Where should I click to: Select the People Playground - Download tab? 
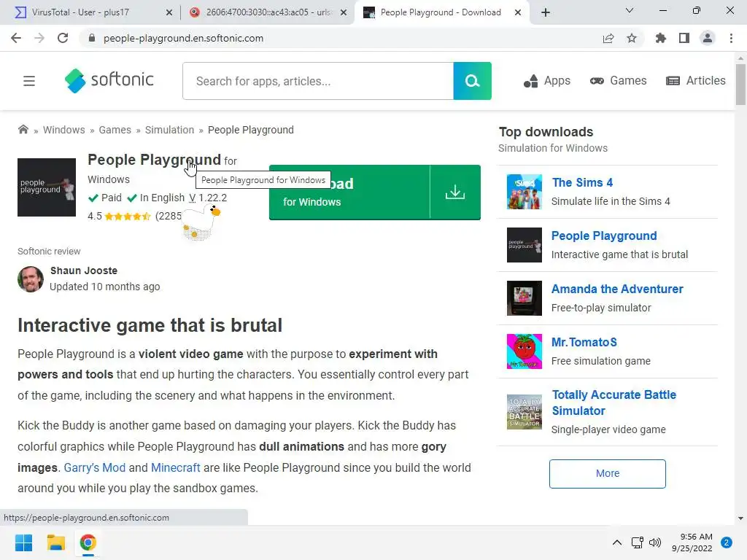click(x=440, y=12)
